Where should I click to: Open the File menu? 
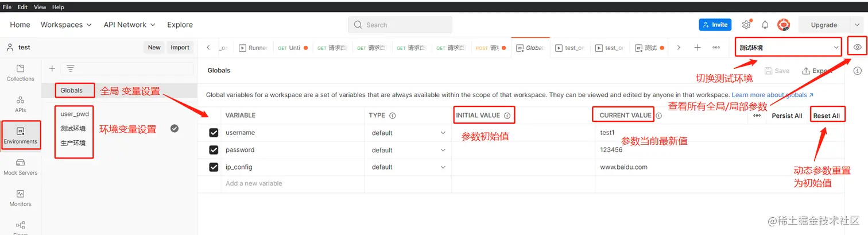click(x=7, y=7)
